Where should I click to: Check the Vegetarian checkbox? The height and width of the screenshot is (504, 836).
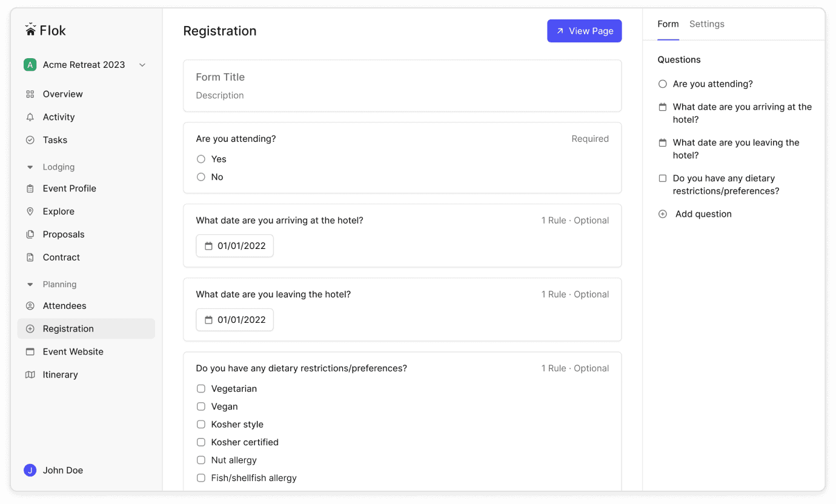201,389
